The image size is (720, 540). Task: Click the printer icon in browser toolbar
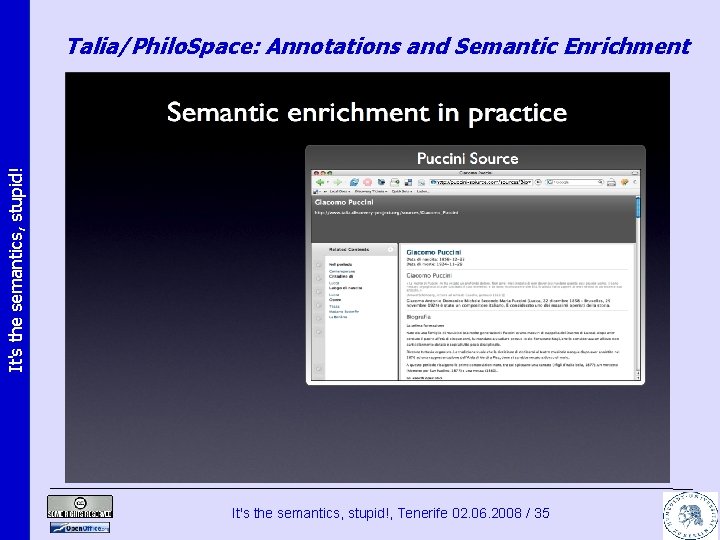(611, 182)
